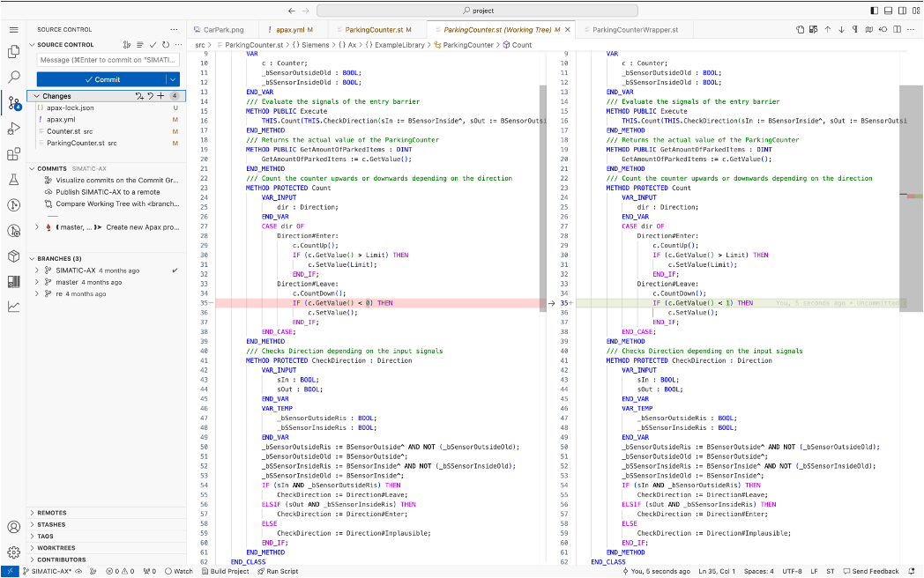This screenshot has height=578, width=924.
Task: Click the commit message input field
Action: [108, 60]
